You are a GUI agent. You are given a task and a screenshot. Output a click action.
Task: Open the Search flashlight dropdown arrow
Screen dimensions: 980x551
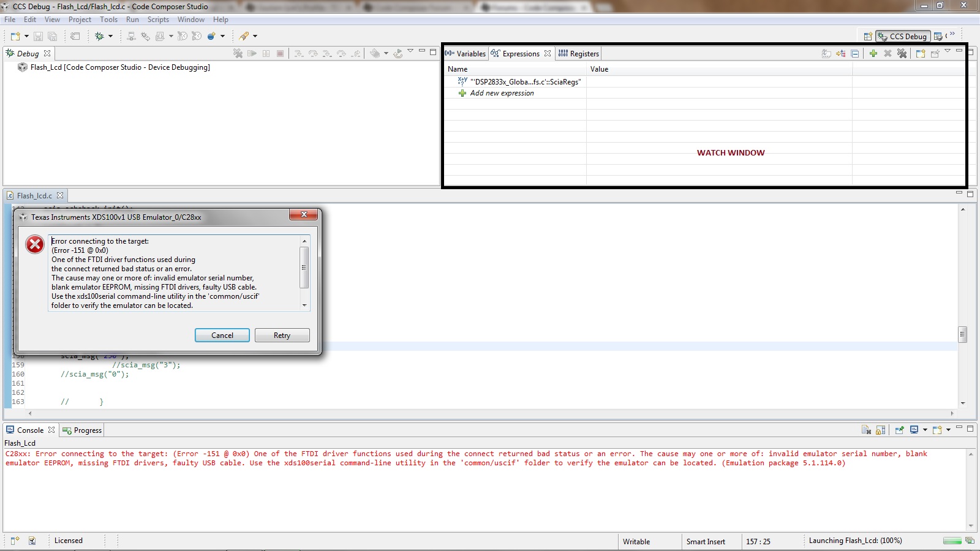[x=255, y=36]
